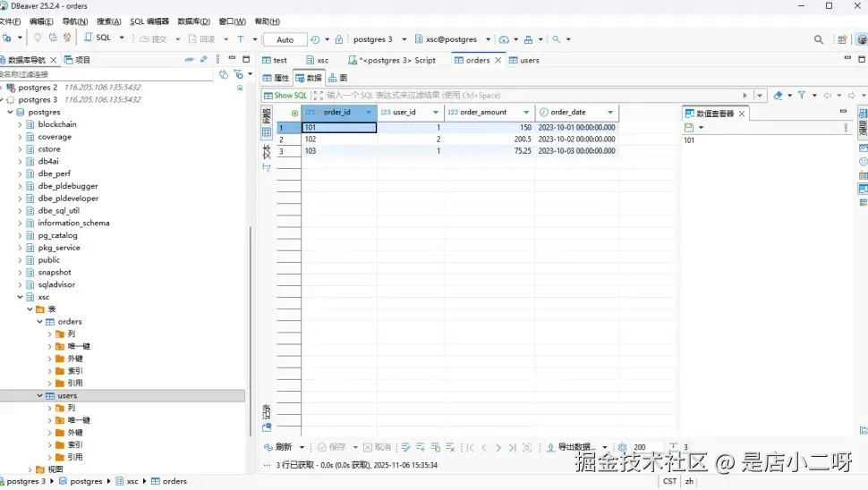This screenshot has width=868, height=490.
Task: Click the reconnect icon in main toolbar
Action: click(x=53, y=38)
